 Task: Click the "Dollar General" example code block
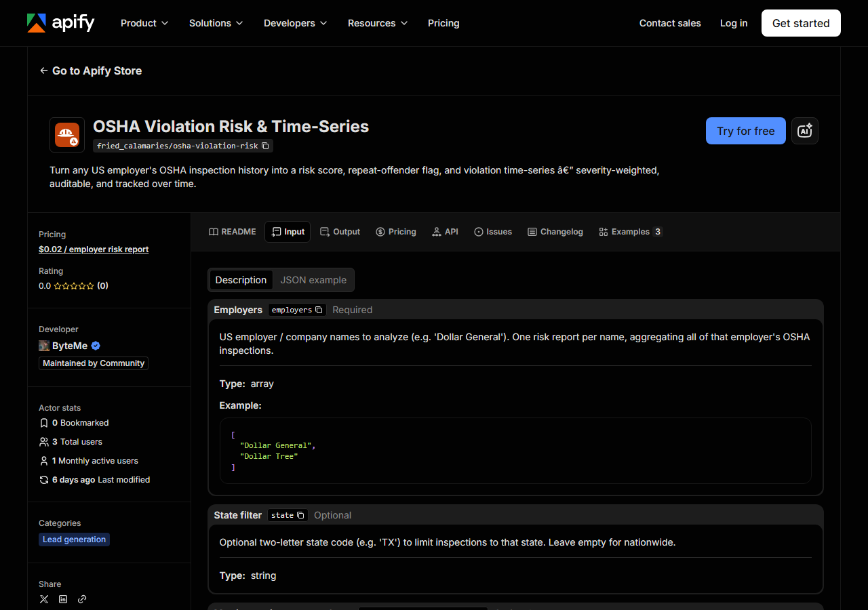click(515, 451)
